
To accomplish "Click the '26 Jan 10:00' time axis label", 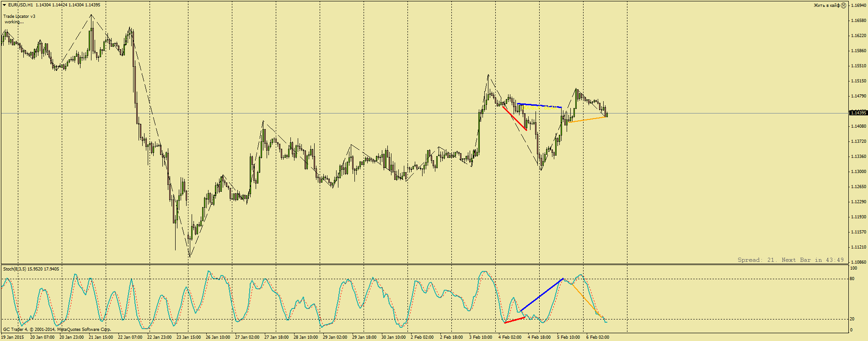I will [x=218, y=337].
